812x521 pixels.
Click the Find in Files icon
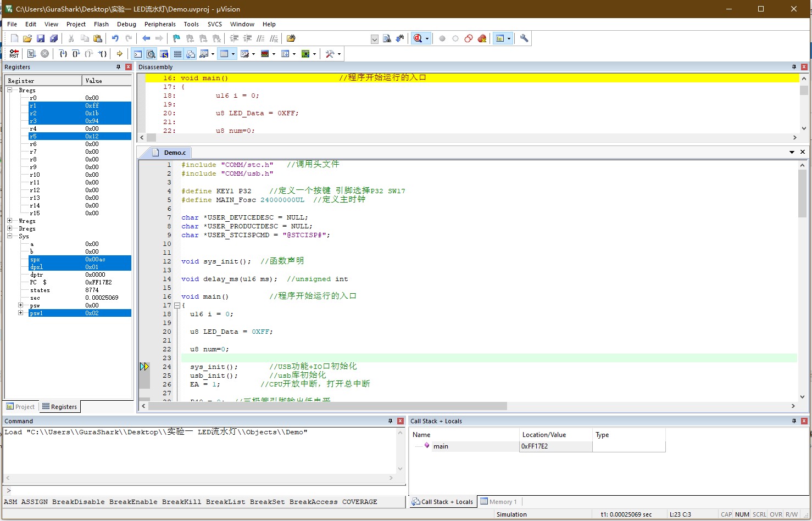pyautogui.click(x=387, y=38)
